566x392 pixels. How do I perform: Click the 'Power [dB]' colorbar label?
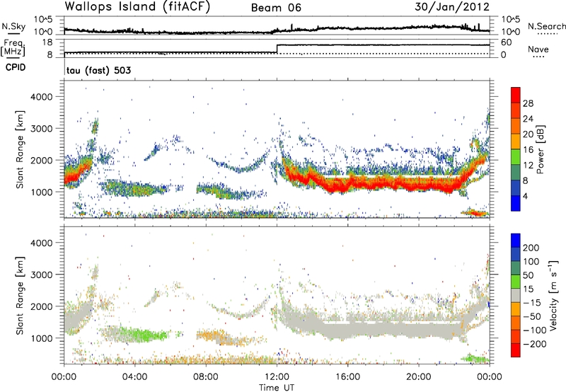pyautogui.click(x=540, y=149)
